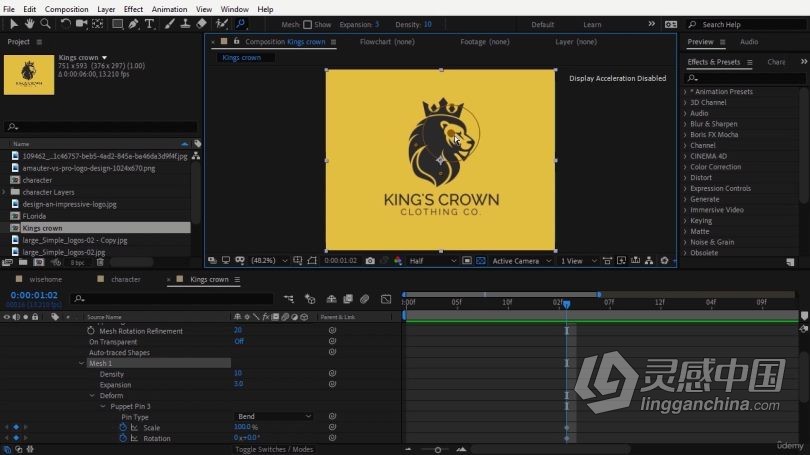
Task: Select the Selection arrow tool
Action: [x=13, y=24]
